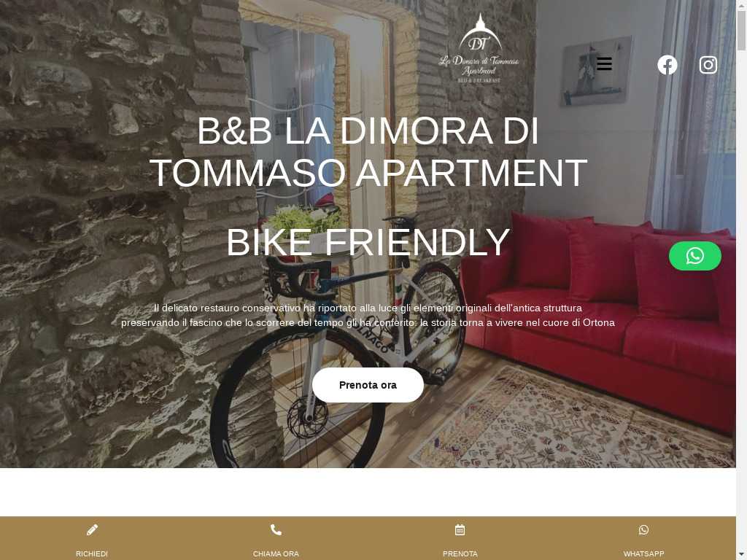Viewport: 747px width, 560px height.
Task: Click the vertical scrollbar thumb
Action: [741, 29]
